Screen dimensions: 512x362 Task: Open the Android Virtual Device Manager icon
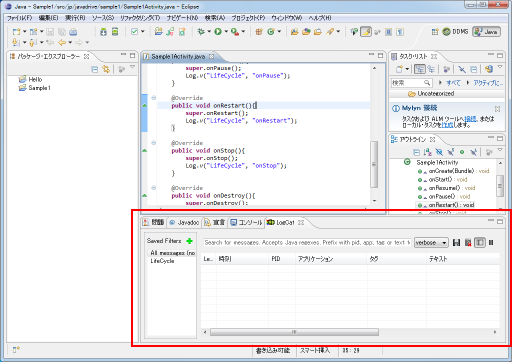pyautogui.click(x=115, y=32)
